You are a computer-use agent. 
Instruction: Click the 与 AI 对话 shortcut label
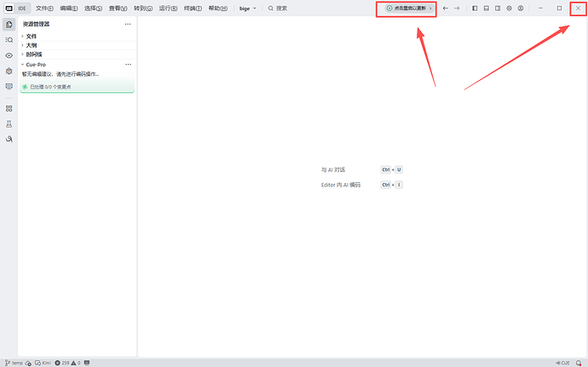point(333,169)
